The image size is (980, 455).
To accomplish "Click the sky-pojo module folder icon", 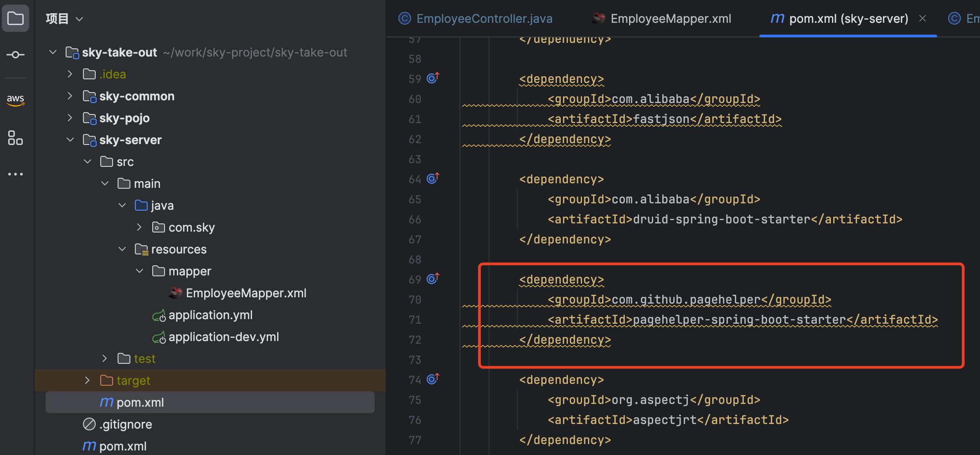I will 89,118.
